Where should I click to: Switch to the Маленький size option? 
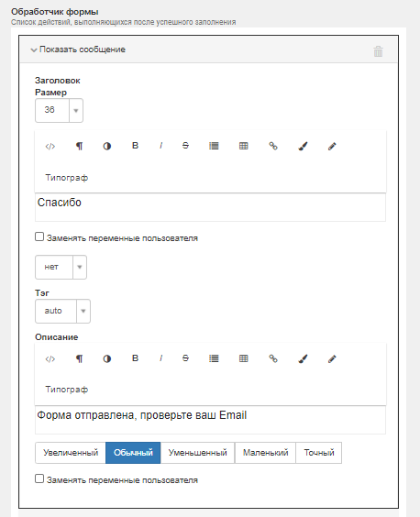tap(265, 453)
